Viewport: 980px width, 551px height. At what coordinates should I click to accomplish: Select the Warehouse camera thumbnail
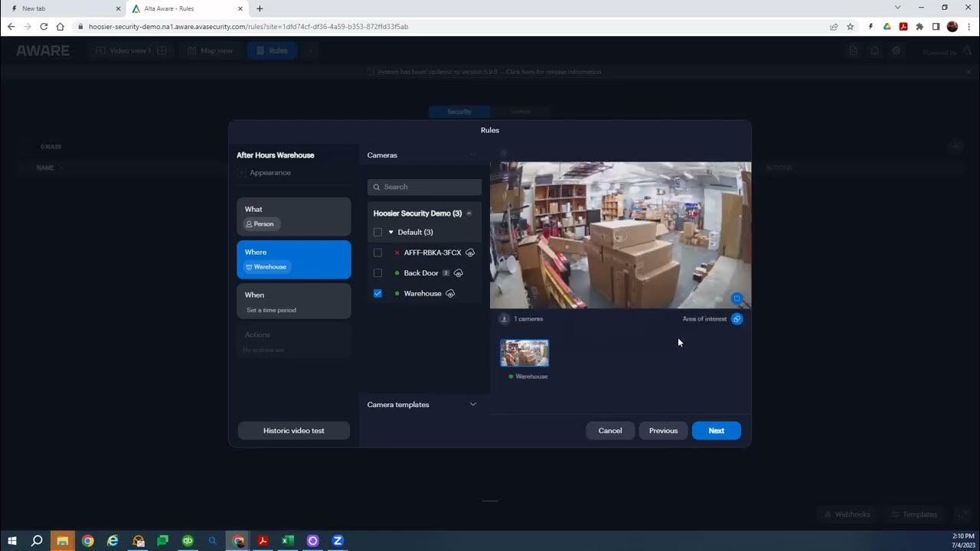[524, 353]
